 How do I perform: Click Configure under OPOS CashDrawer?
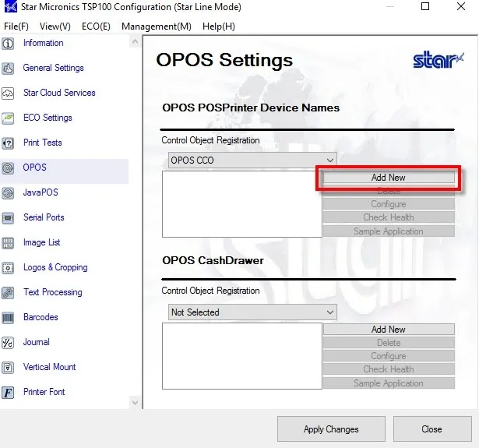(x=389, y=356)
